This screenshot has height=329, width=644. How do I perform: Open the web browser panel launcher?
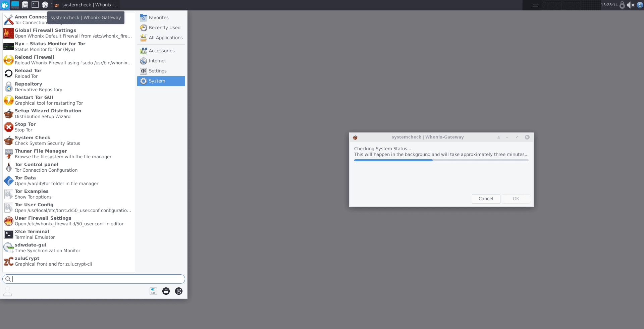(x=45, y=5)
